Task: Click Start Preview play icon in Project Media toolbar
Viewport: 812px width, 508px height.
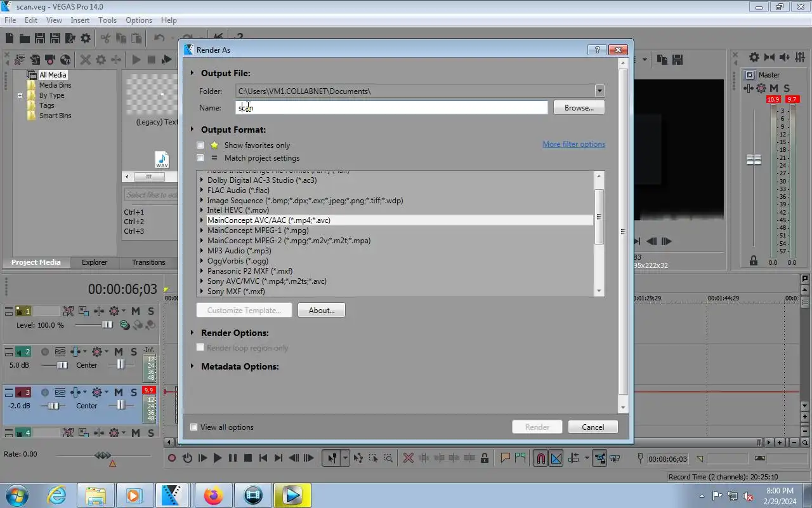Action: (136, 60)
